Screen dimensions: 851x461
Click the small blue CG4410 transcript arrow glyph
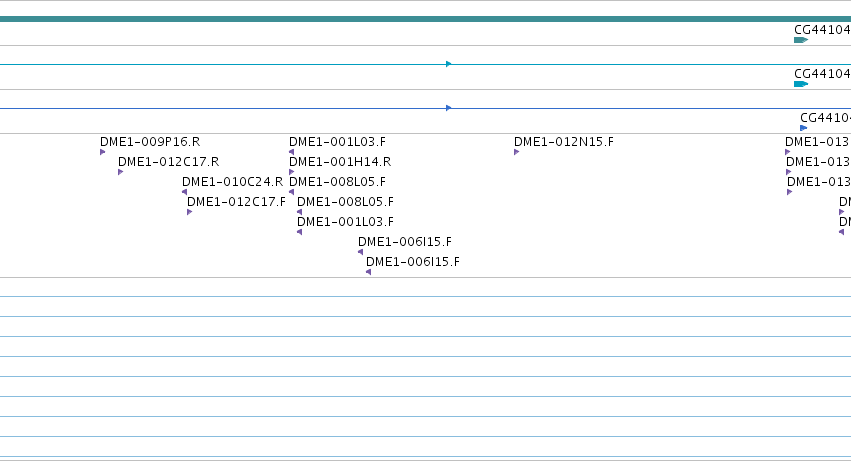[x=804, y=128]
